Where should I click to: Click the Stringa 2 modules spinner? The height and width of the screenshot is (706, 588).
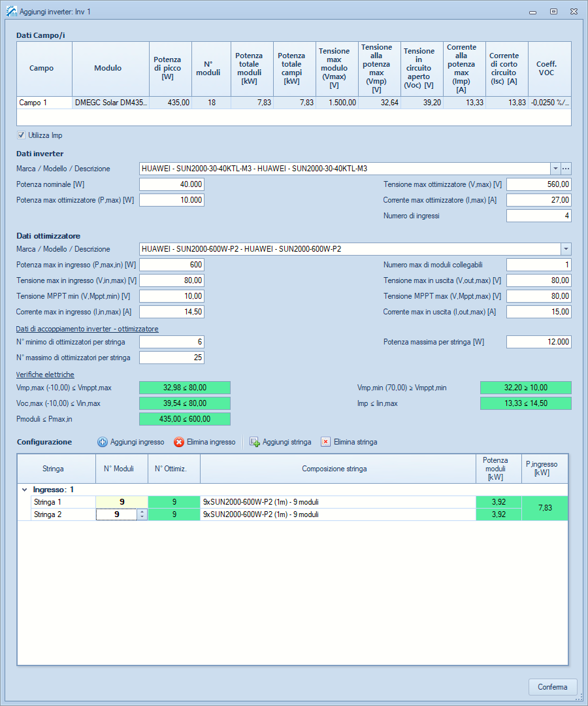point(142,514)
